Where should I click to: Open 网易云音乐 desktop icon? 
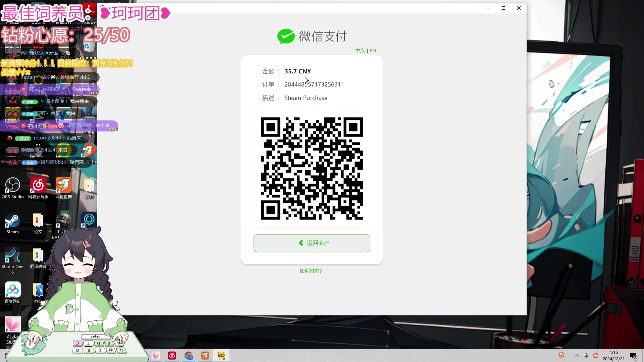38,188
